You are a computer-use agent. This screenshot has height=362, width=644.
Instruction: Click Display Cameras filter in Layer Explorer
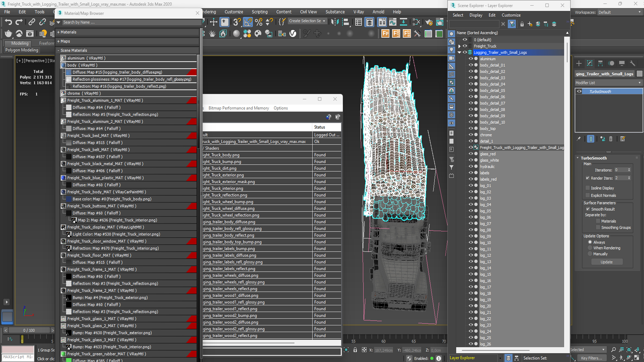[451, 58]
